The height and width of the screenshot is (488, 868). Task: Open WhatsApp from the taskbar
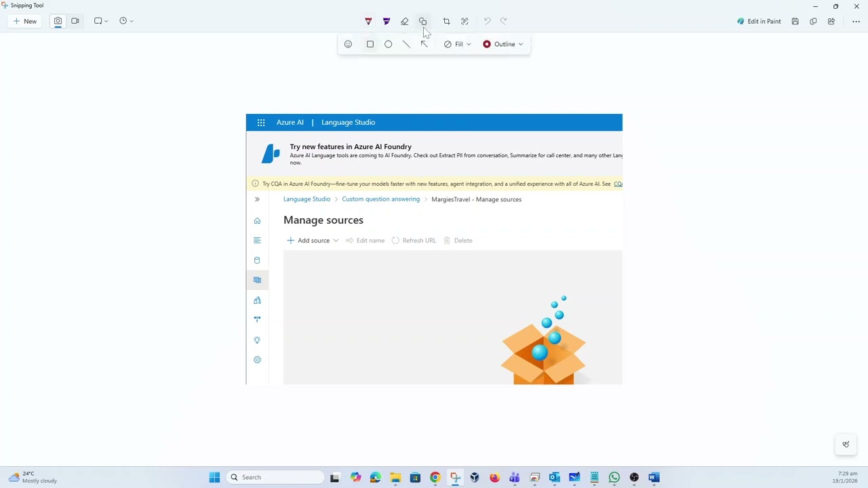(x=614, y=477)
